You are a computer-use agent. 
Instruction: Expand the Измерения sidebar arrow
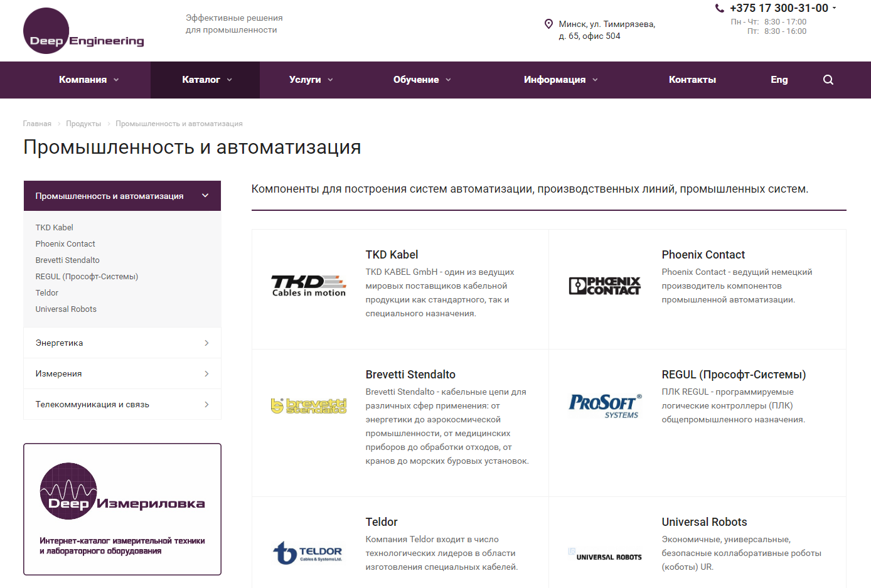pyautogui.click(x=206, y=373)
